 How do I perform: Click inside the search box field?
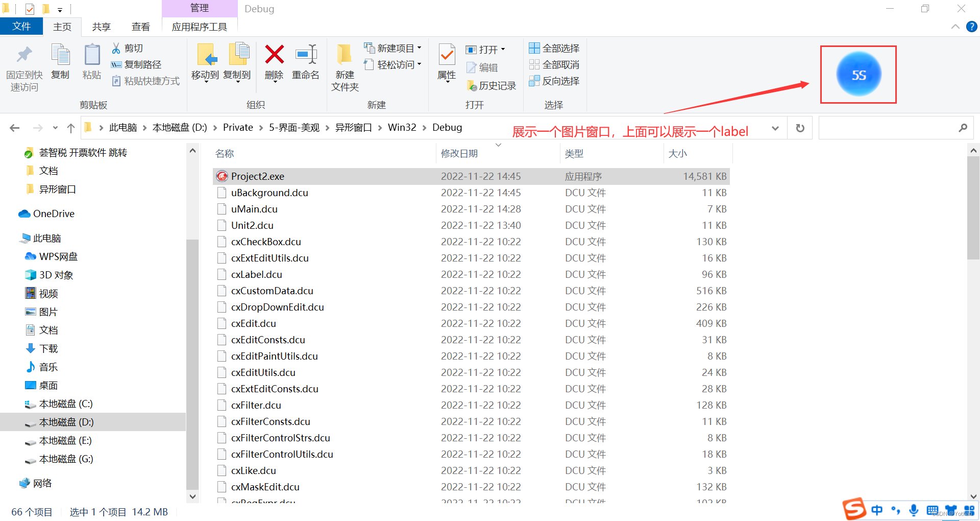pos(893,127)
